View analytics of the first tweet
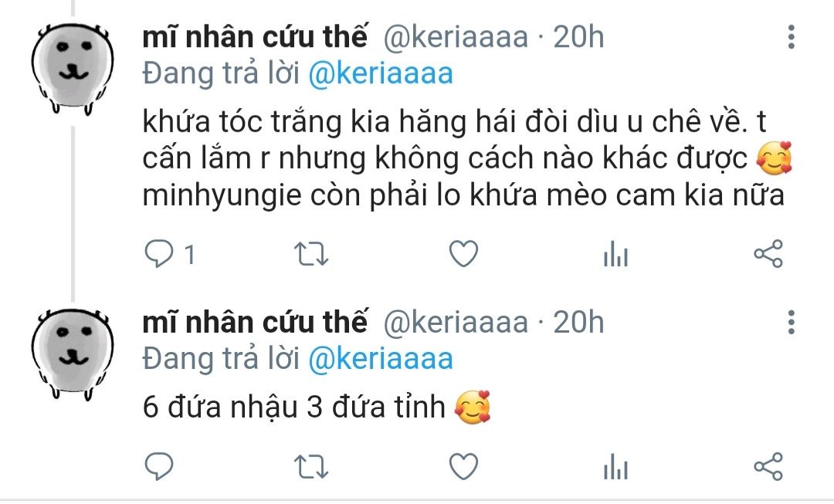834x504 pixels. (616, 254)
